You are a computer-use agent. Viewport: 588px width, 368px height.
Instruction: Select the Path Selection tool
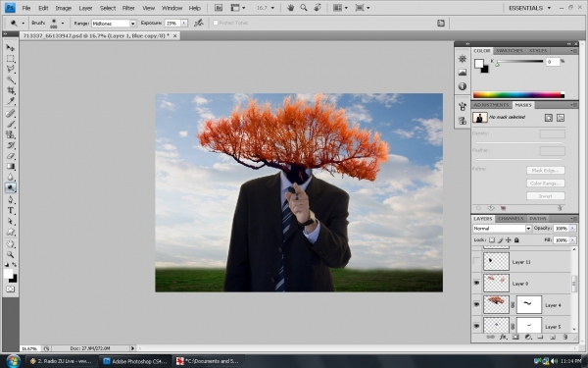[10, 221]
